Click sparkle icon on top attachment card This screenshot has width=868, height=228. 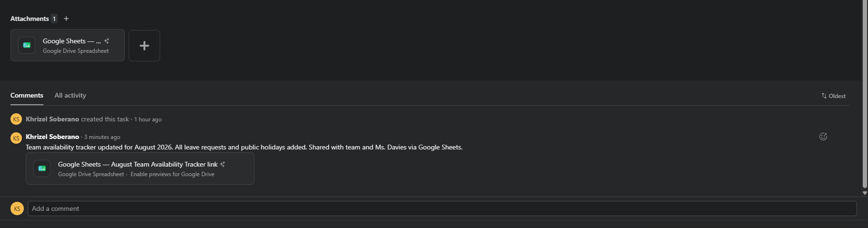107,41
